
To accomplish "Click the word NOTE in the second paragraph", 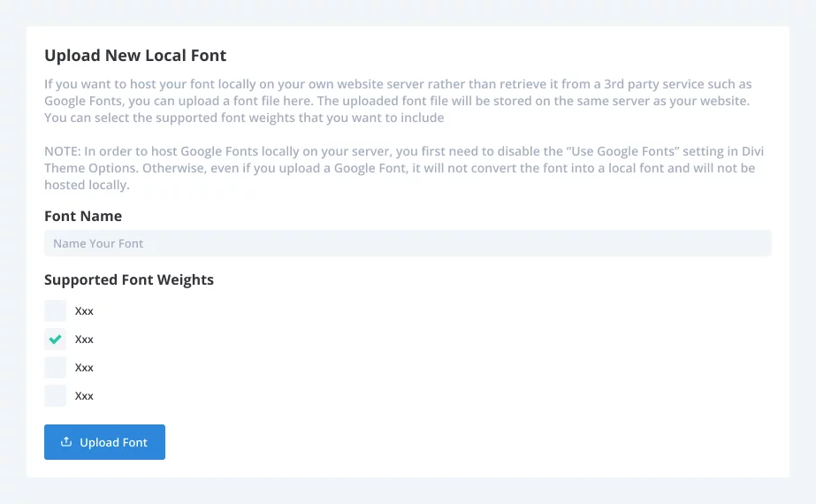I will pos(62,151).
